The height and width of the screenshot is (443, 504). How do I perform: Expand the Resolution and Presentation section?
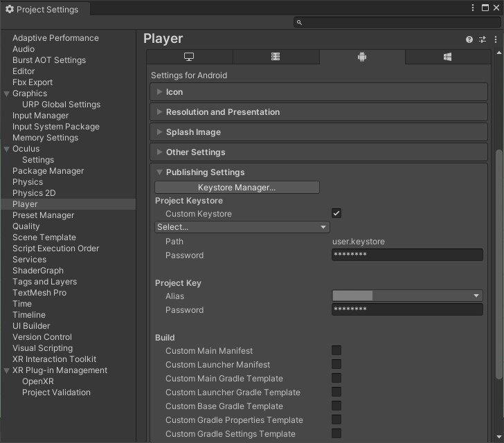222,112
